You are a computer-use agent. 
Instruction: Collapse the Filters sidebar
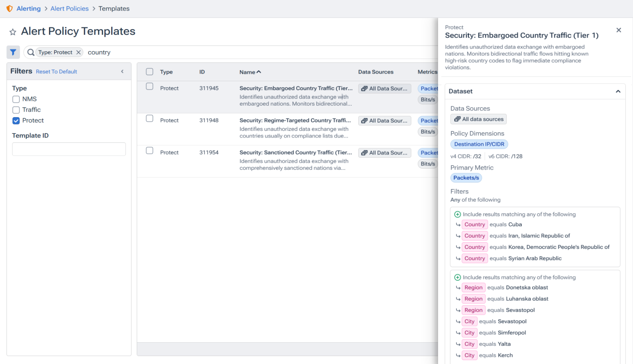click(122, 72)
